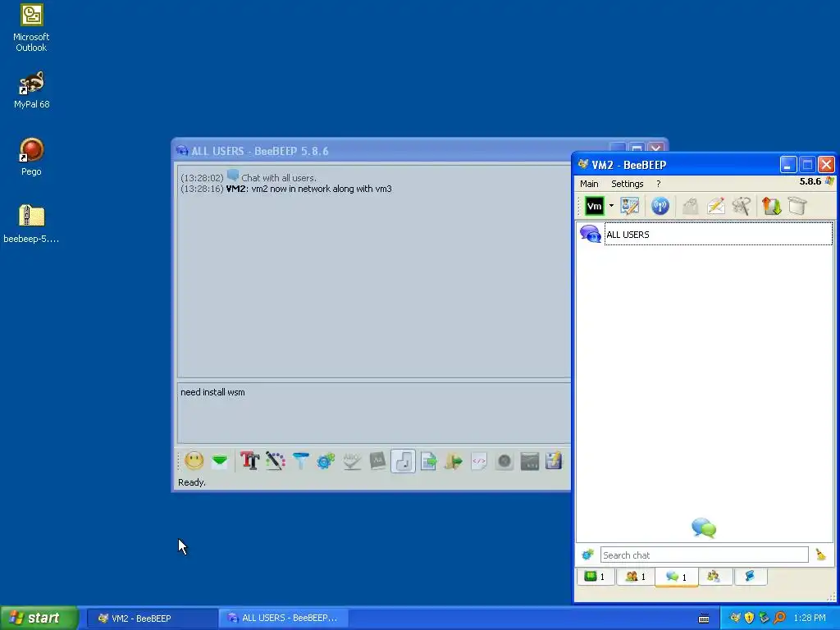
Task: Open the question mark help menu
Action: click(x=659, y=184)
